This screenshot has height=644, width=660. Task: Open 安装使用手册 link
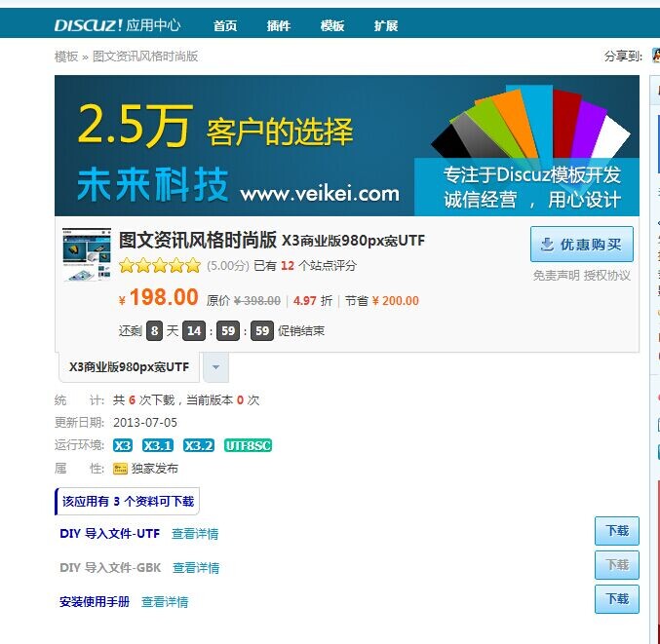click(95, 602)
